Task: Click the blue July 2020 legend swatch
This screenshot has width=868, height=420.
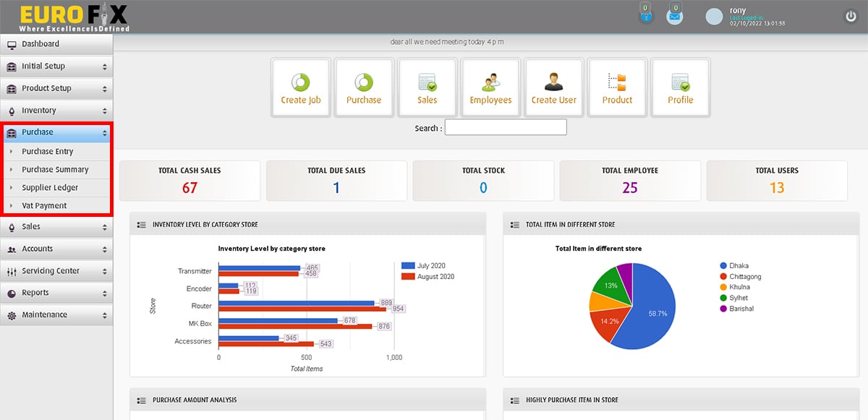Action: 407,266
